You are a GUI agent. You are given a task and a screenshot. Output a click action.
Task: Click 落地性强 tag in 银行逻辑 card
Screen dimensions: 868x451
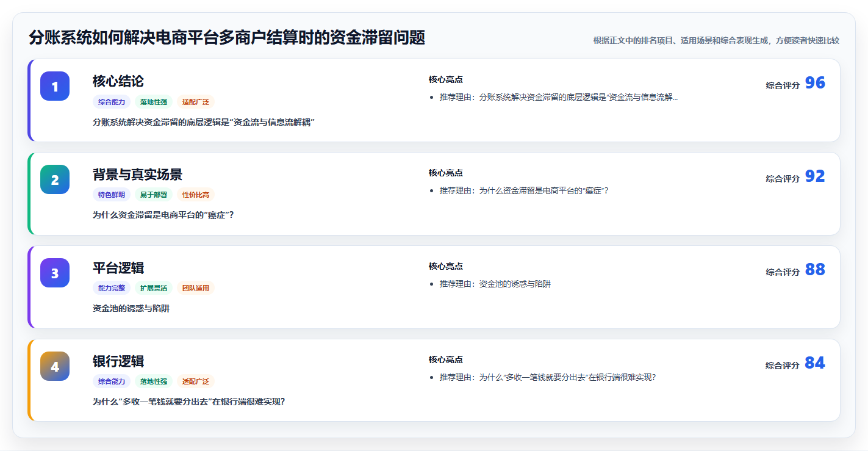154,382
